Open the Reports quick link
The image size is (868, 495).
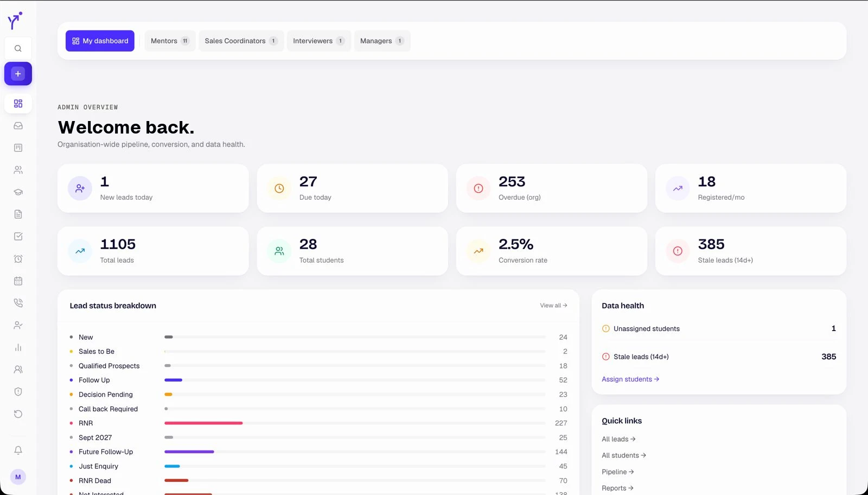point(617,488)
